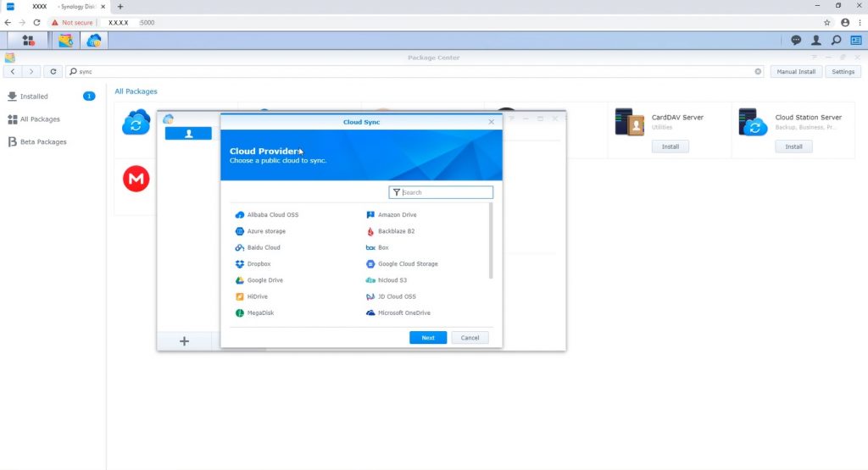Switch to Cloud Sync taskbar icon
Screen dimensions: 868x470
tap(93, 41)
